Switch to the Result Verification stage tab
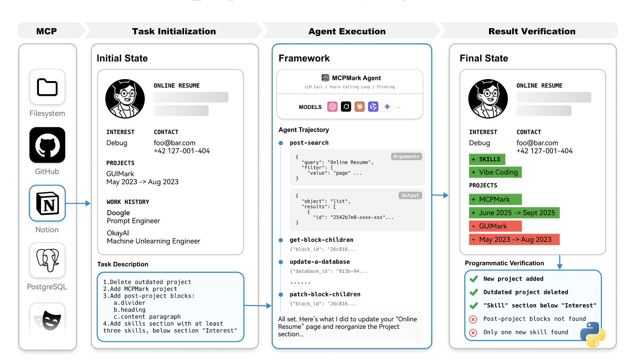 pyautogui.click(x=531, y=31)
